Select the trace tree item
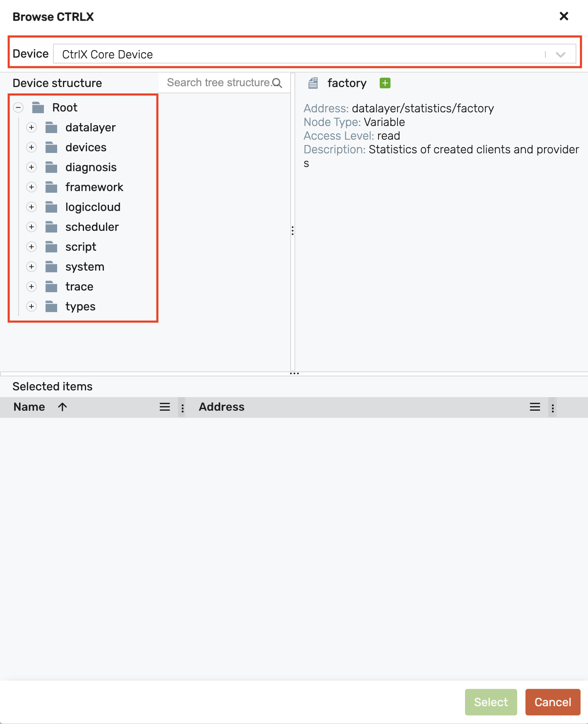This screenshot has width=588, height=724. click(x=79, y=287)
